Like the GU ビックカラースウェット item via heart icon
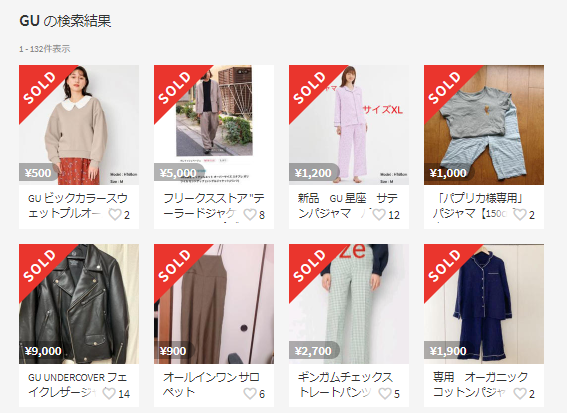The width and height of the screenshot is (567, 413). pyautogui.click(x=115, y=214)
